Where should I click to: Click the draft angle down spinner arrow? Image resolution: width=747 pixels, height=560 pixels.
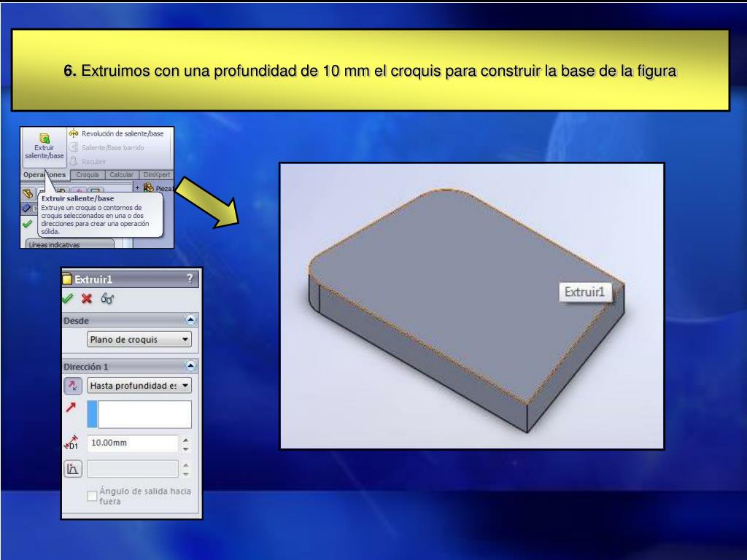[x=186, y=474]
